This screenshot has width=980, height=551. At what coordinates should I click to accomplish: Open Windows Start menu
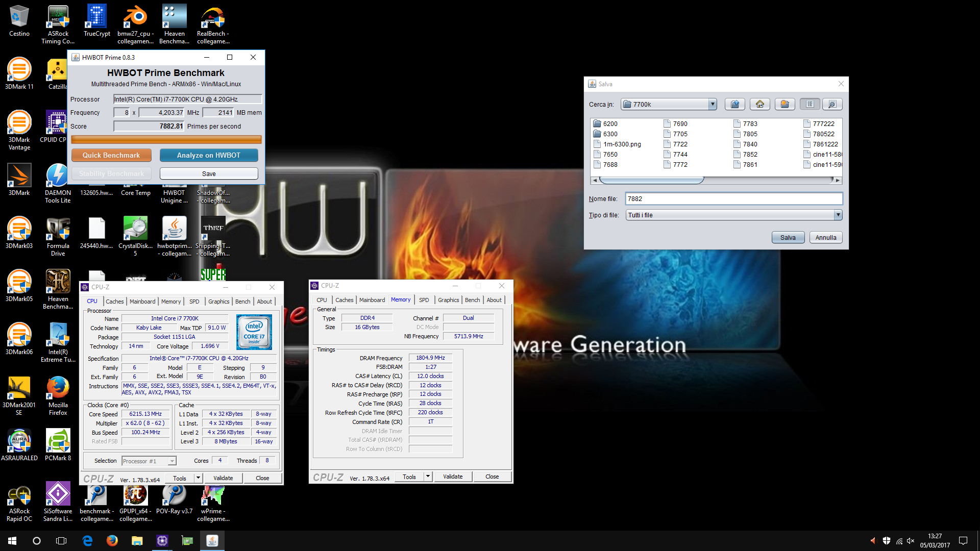click(x=12, y=541)
